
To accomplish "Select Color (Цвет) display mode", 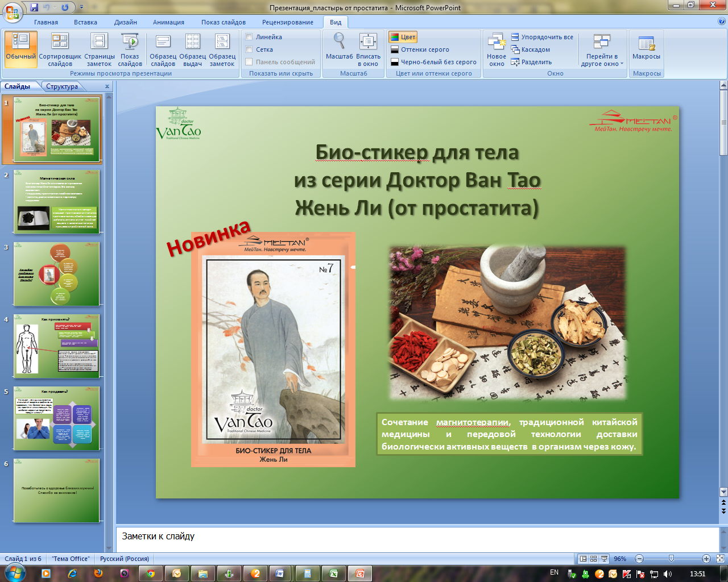I will [403, 37].
